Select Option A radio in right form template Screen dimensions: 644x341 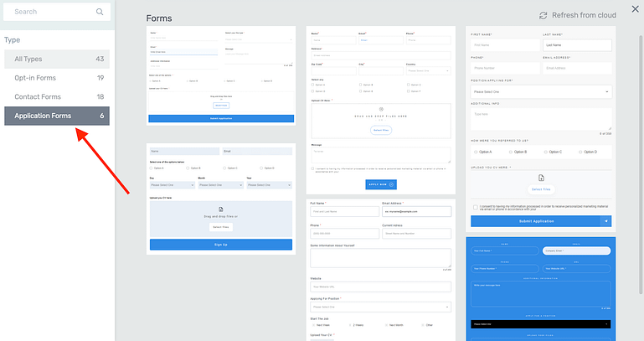pos(477,152)
